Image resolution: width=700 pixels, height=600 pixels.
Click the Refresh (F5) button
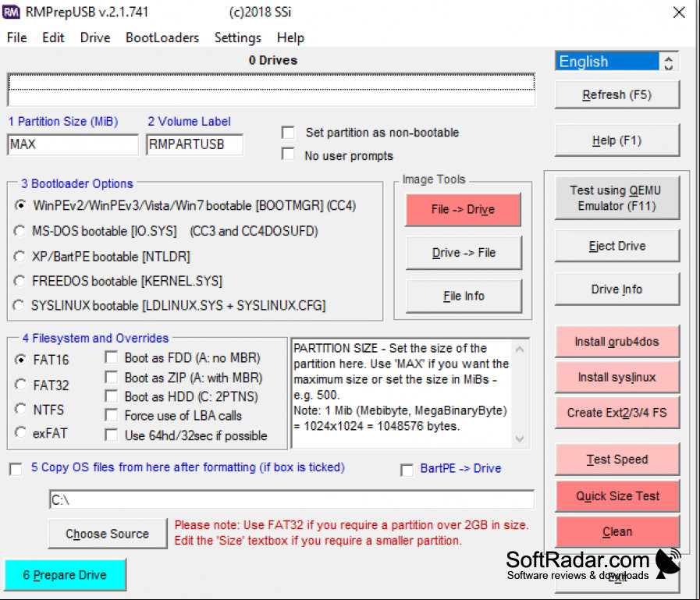pyautogui.click(x=617, y=94)
